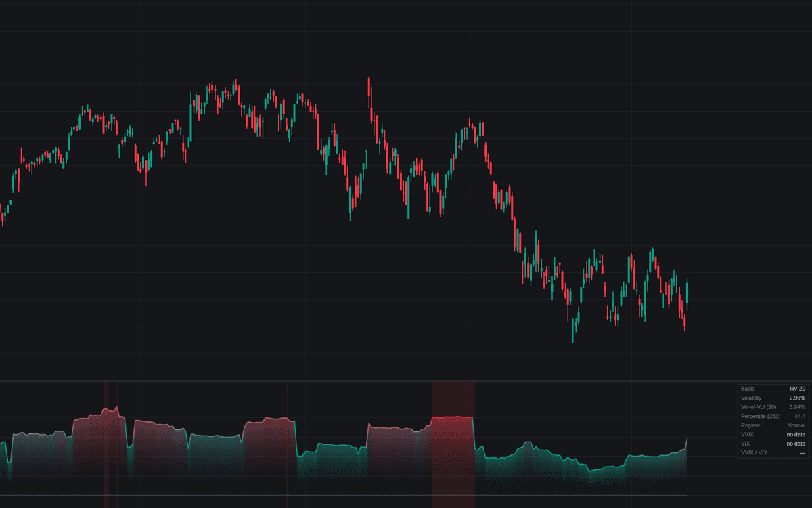
Task: Click the '5.84%' vol-of-vol value
Action: [798, 406]
